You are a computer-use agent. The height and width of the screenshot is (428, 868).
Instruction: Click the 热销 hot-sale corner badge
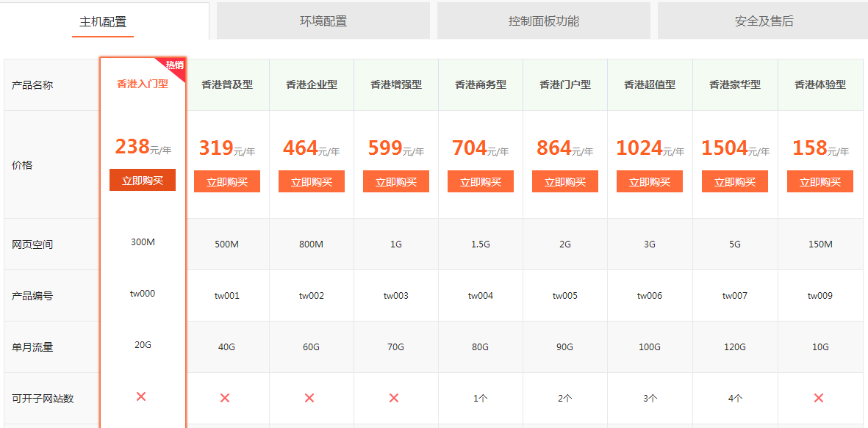click(176, 65)
